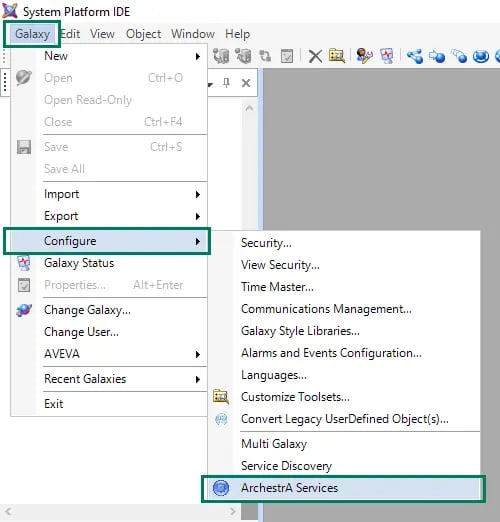Click the Galaxy Status icon in the menu
This screenshot has width=500, height=522.
pyautogui.click(x=24, y=263)
